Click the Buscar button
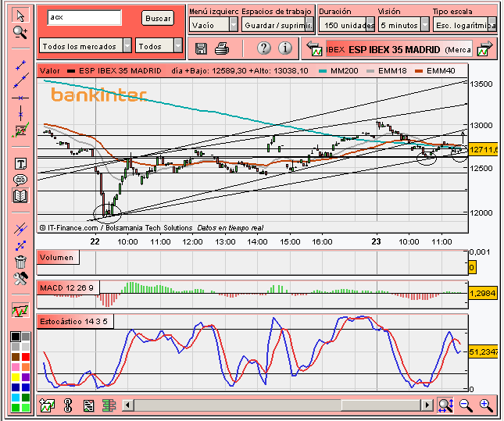504x421 pixels. 158,18
